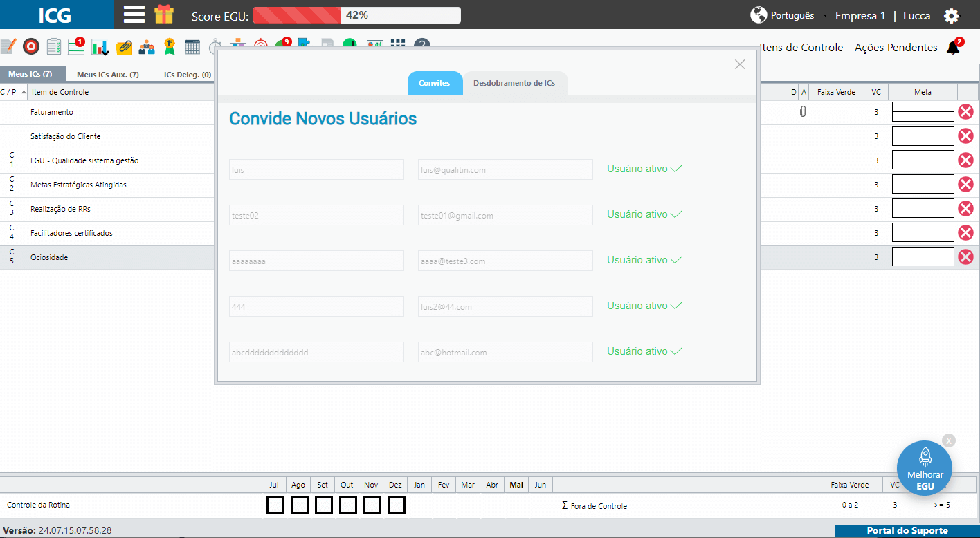The height and width of the screenshot is (538, 980).
Task: Open the Português language dropdown
Action: pyautogui.click(x=788, y=15)
